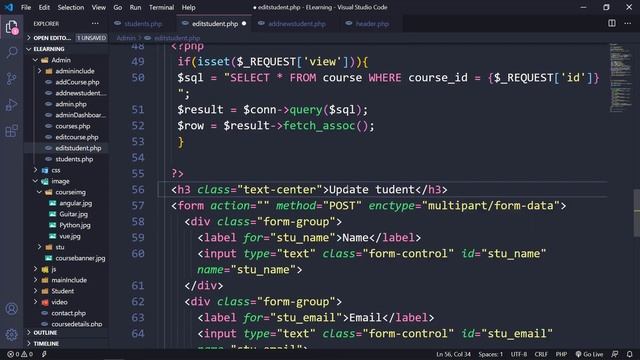Open the Search view icon
640x360 pixels.
click(11, 52)
